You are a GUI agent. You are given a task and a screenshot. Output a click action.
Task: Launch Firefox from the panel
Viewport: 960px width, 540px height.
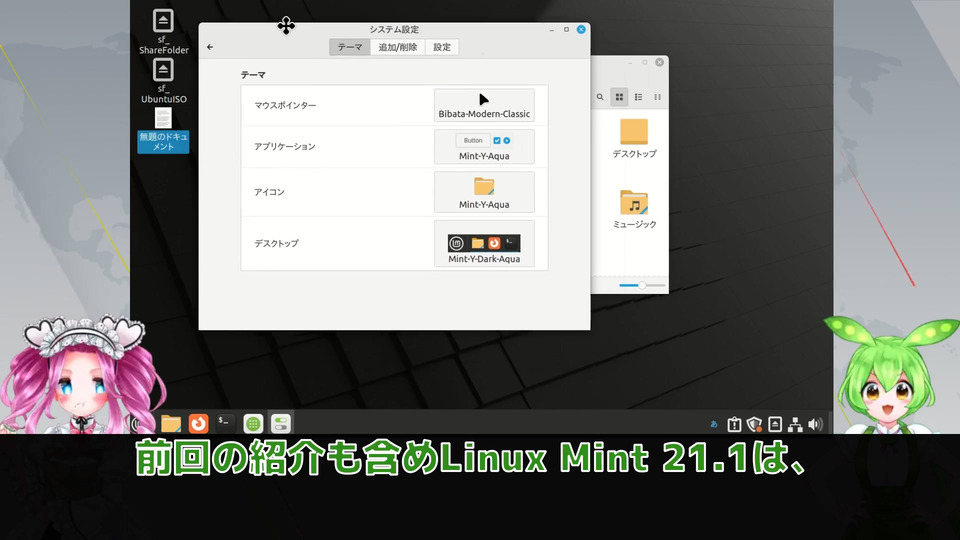[198, 423]
